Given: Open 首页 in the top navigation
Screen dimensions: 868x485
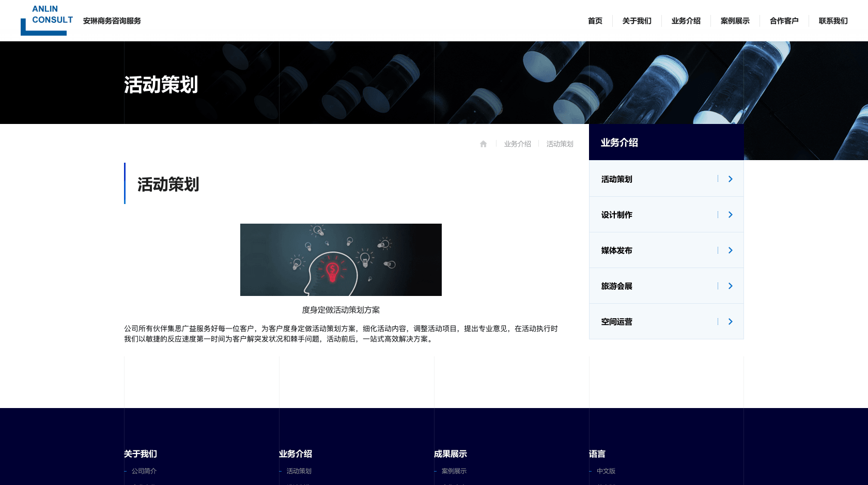Looking at the screenshot, I should pos(595,21).
